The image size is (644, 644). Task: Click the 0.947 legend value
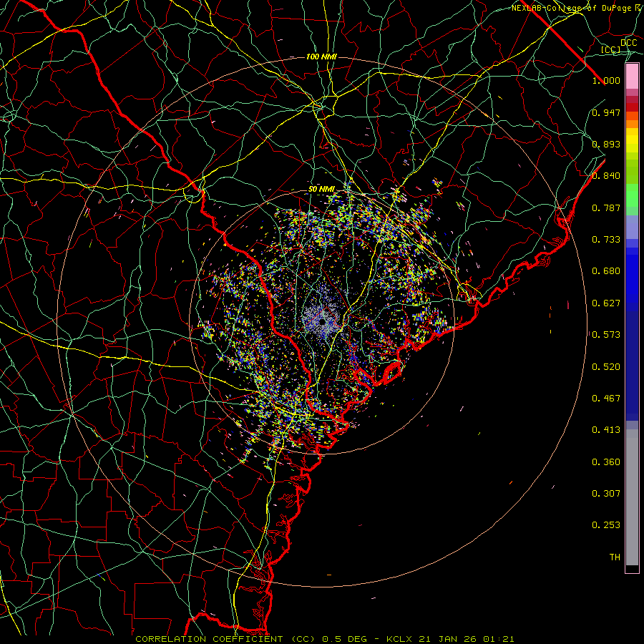tap(606, 112)
